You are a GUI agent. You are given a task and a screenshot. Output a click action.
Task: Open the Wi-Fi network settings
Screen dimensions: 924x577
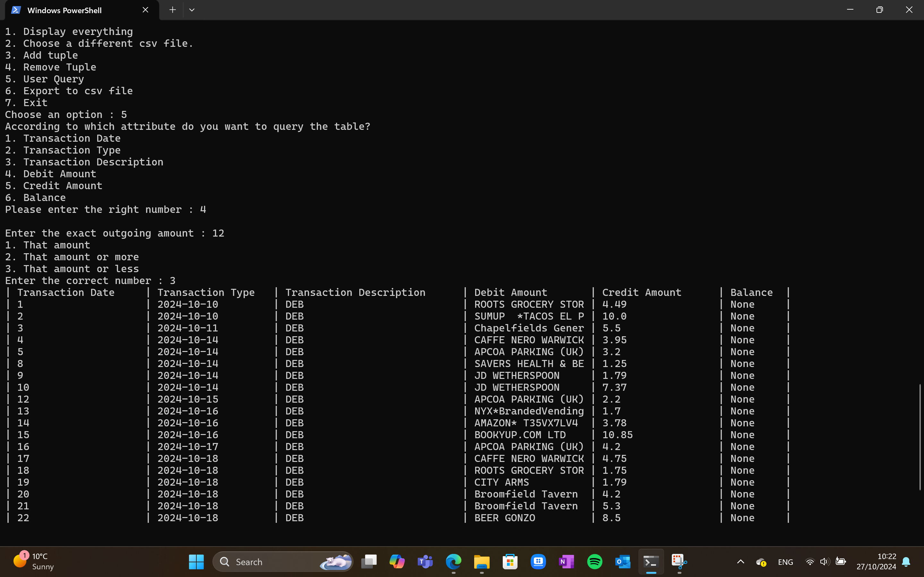click(809, 562)
